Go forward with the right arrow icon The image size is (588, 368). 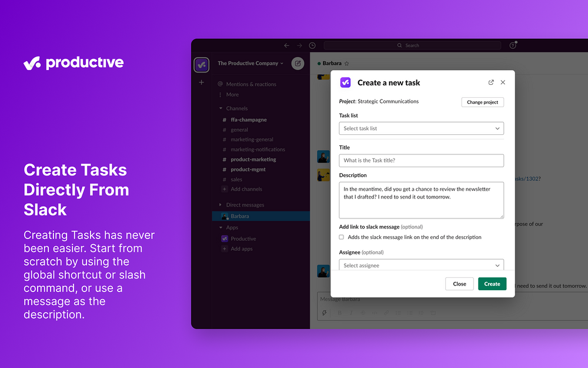[x=299, y=45]
